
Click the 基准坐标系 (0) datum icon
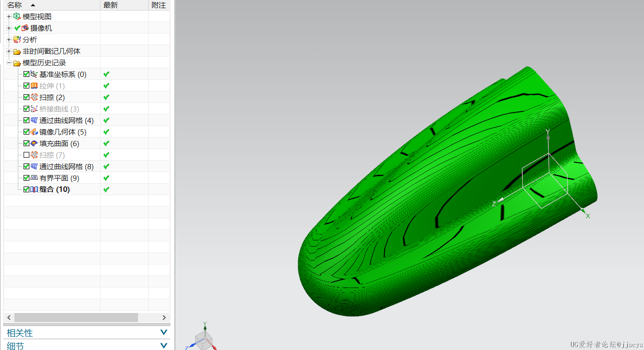click(34, 74)
